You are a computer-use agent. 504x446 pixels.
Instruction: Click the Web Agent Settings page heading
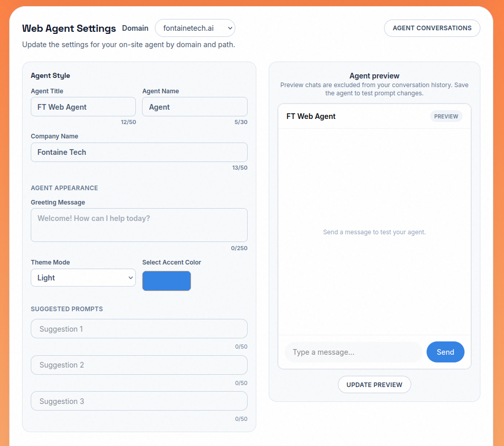69,28
